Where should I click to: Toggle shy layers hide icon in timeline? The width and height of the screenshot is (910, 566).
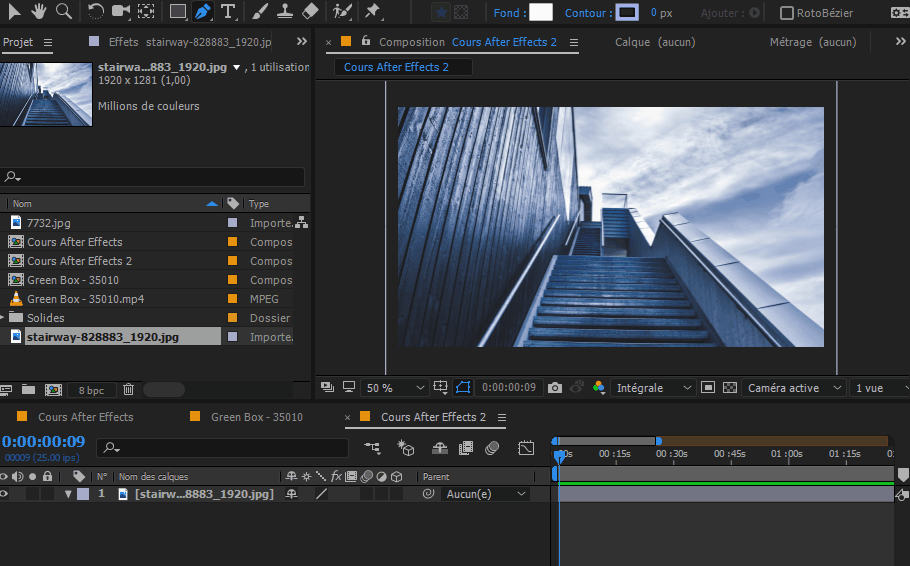point(439,448)
